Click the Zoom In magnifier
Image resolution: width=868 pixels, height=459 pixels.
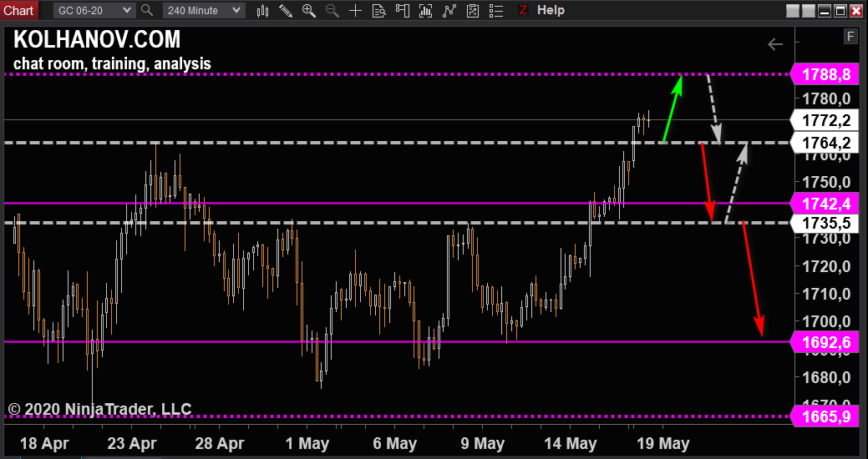pyautogui.click(x=308, y=11)
